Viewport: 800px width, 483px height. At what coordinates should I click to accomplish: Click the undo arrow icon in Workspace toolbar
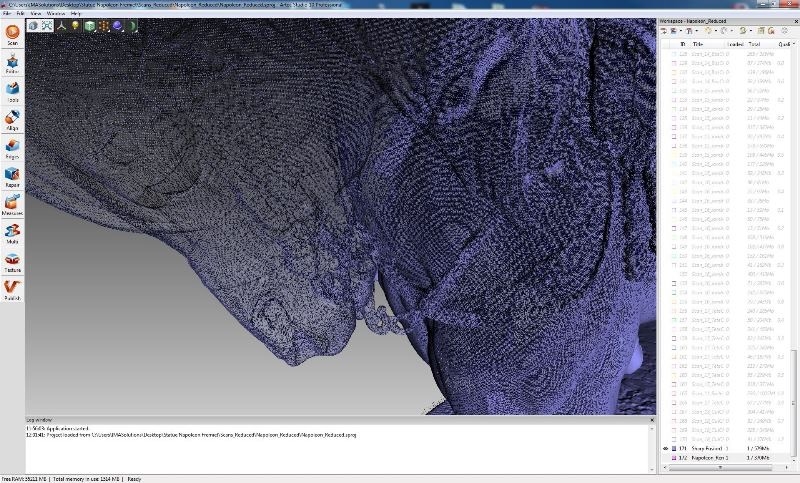coord(709,31)
